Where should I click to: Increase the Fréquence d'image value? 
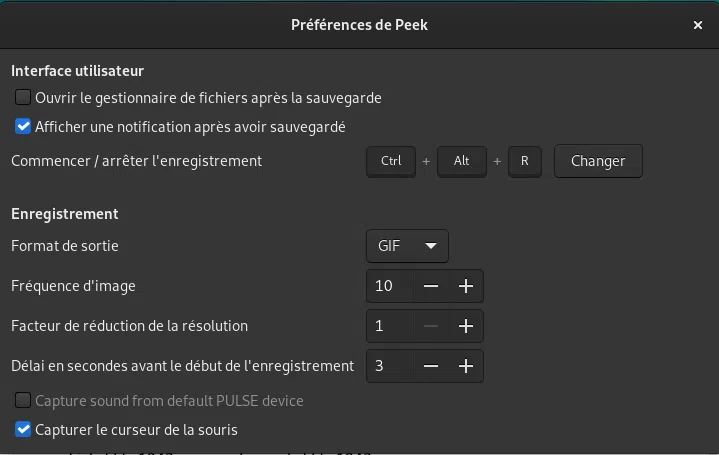[x=465, y=286]
